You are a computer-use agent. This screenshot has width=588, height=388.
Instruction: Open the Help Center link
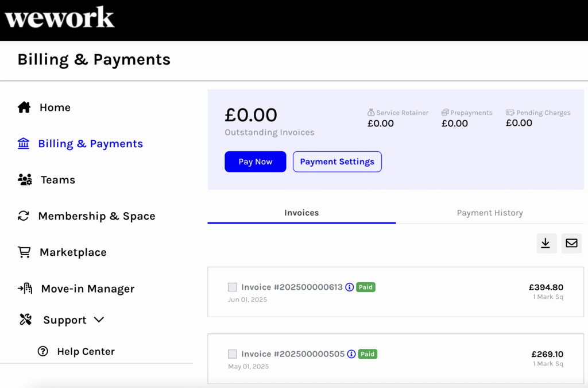[x=86, y=351]
